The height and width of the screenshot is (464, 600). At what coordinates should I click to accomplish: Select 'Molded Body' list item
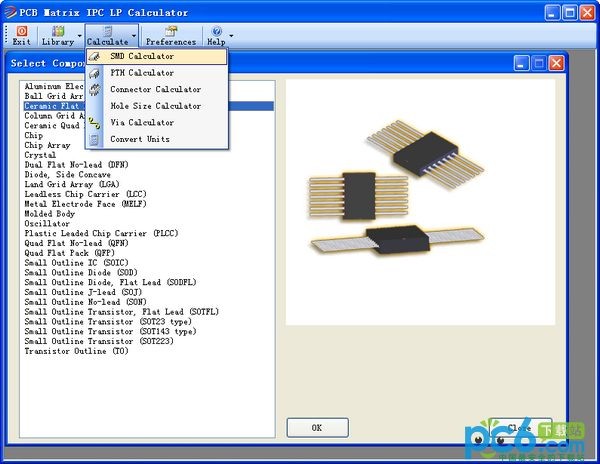pos(50,214)
